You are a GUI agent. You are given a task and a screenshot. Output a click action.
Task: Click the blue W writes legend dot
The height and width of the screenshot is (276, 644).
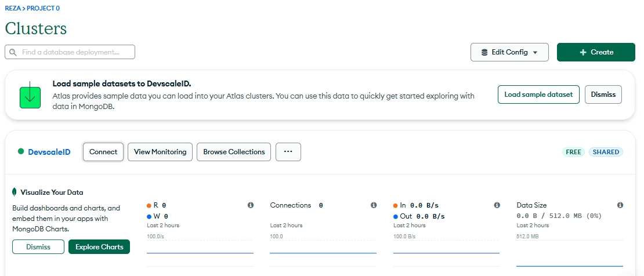[x=149, y=216]
